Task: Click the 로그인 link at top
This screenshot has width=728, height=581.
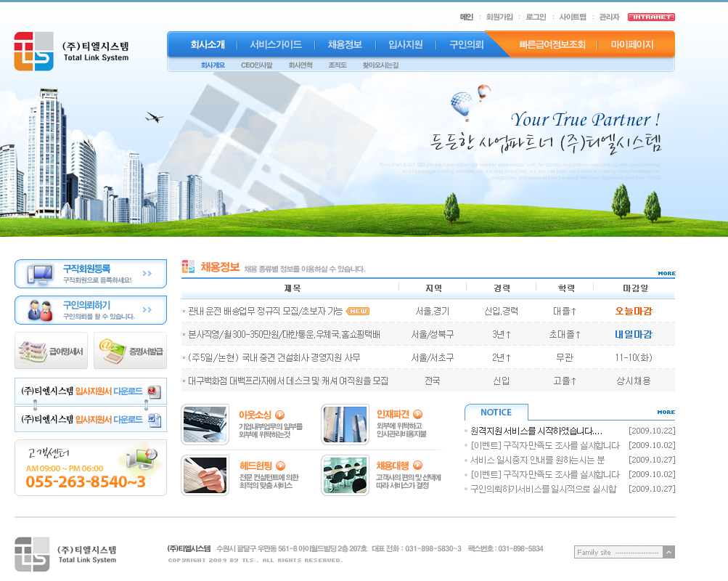Action: point(536,17)
